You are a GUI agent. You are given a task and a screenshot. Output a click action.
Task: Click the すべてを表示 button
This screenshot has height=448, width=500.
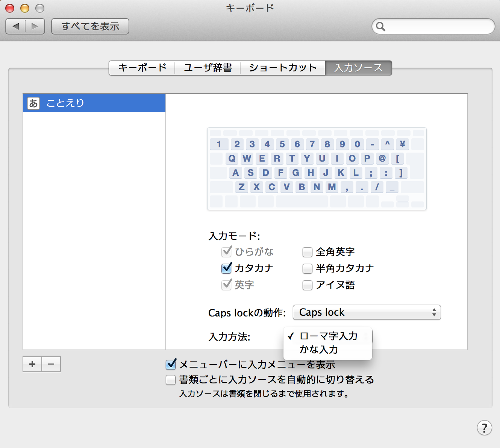(x=90, y=26)
